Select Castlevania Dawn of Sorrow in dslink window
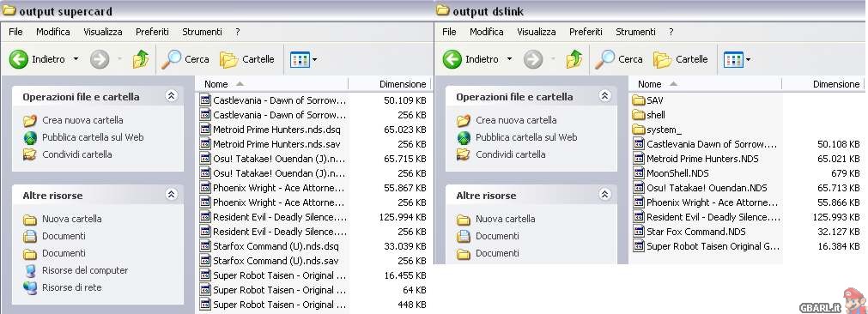Screen dimensions: 868x314 click(705, 144)
